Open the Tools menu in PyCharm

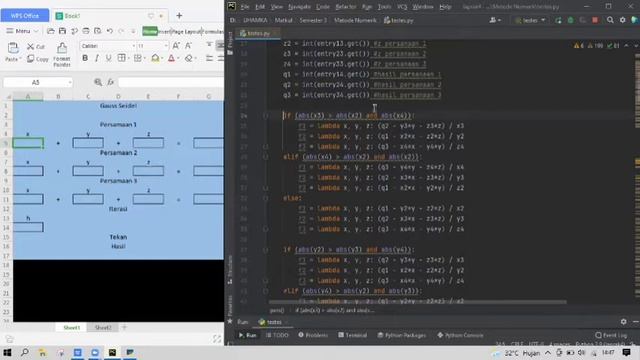point(384,7)
